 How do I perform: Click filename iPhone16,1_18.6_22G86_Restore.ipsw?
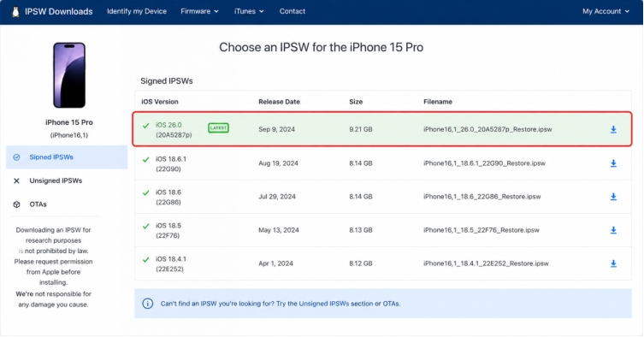coord(482,197)
